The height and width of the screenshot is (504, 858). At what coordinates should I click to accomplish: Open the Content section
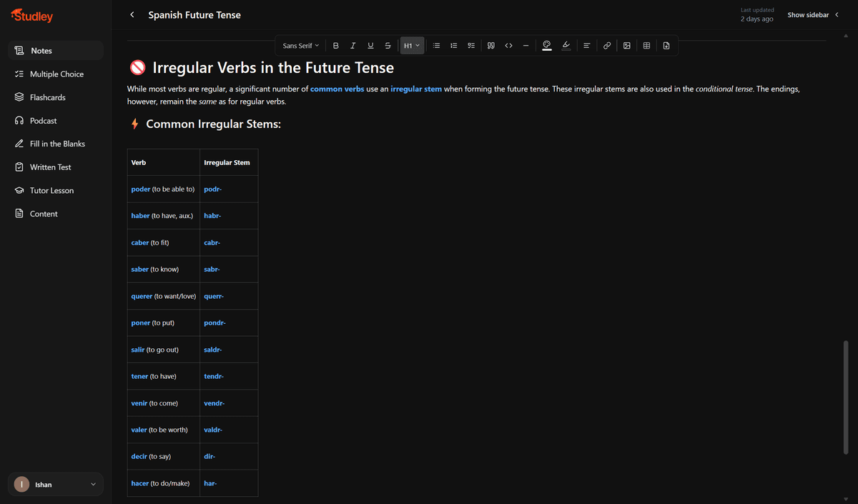[56, 214]
